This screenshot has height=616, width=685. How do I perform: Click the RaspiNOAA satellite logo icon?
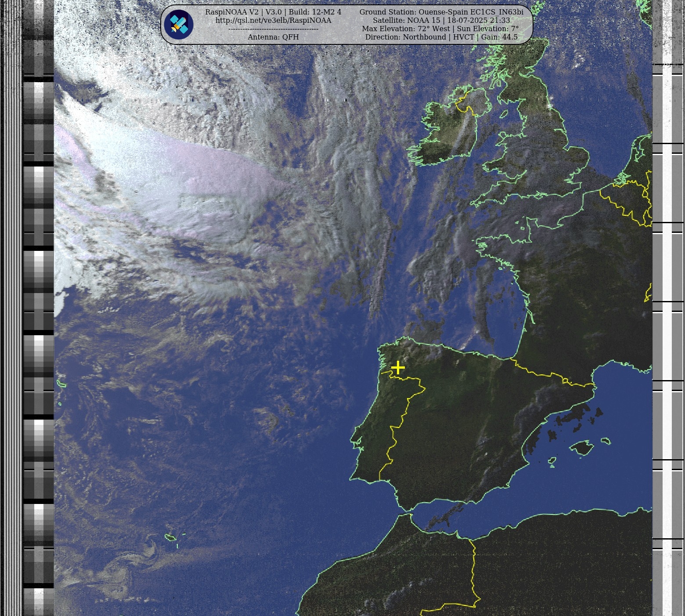point(179,25)
